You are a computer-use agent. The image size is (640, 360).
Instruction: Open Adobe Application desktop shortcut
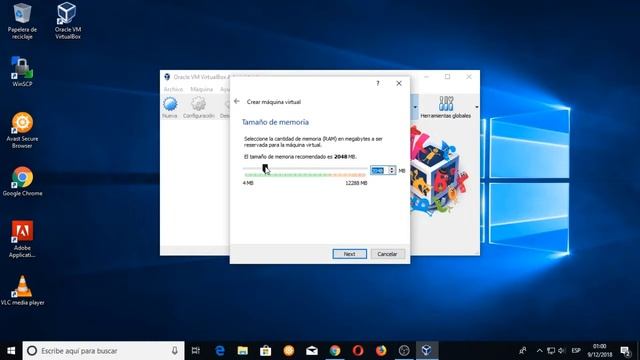22,239
